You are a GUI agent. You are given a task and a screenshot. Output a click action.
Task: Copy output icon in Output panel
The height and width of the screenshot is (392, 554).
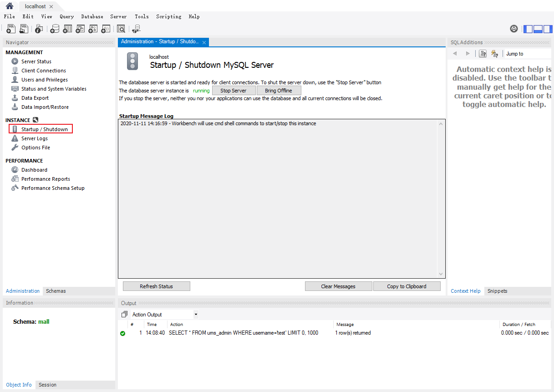(124, 315)
